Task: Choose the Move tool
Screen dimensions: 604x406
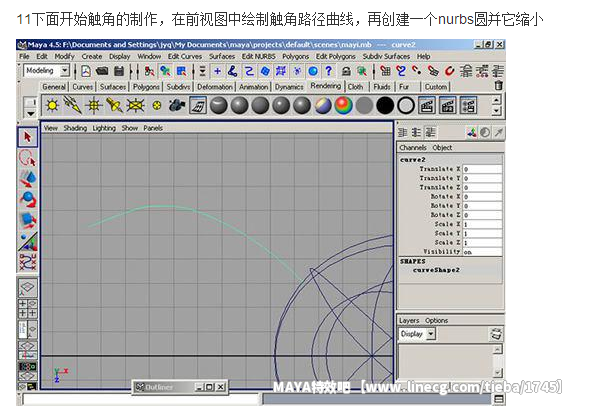Action: tap(27, 179)
